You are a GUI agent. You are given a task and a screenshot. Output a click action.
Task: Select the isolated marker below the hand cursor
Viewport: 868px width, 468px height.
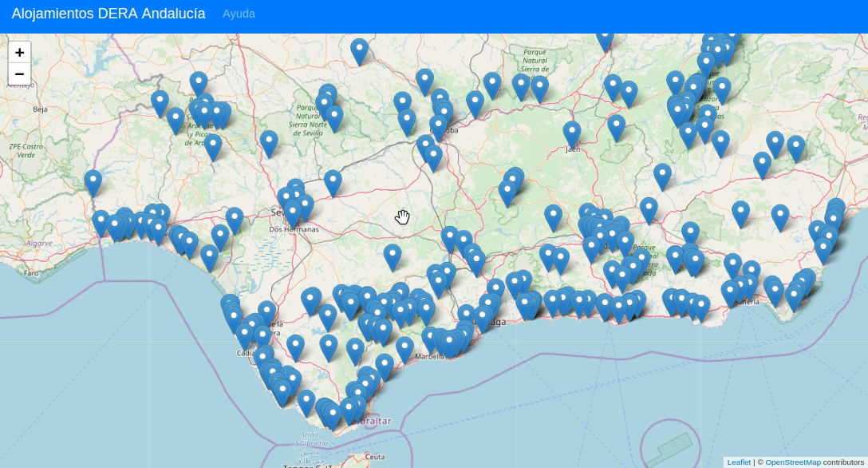pyautogui.click(x=392, y=255)
